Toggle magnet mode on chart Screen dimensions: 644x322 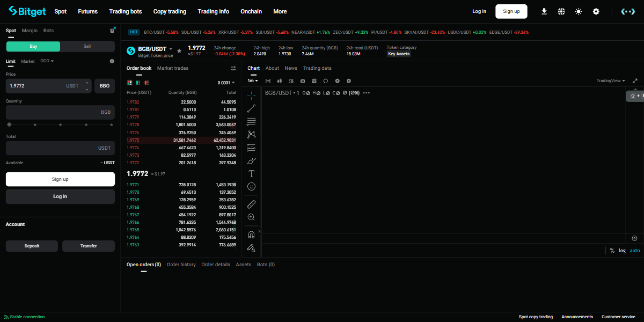coord(251,235)
